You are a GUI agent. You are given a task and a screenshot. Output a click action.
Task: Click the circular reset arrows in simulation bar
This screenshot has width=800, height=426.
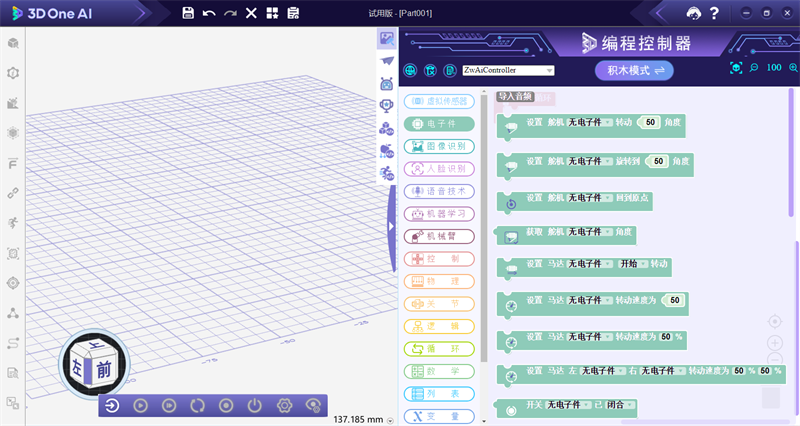(x=197, y=406)
